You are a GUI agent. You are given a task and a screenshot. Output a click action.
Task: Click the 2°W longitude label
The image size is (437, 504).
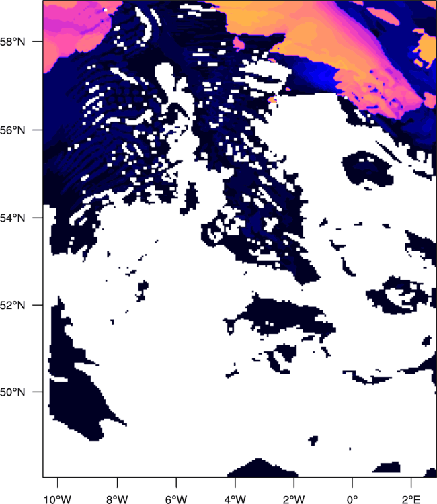[x=294, y=499]
